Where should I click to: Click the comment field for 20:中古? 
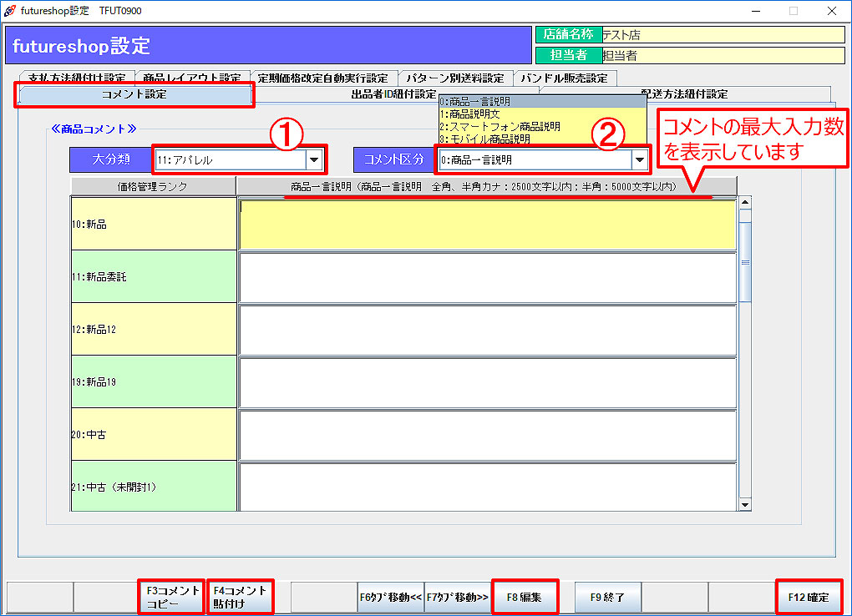pos(486,435)
